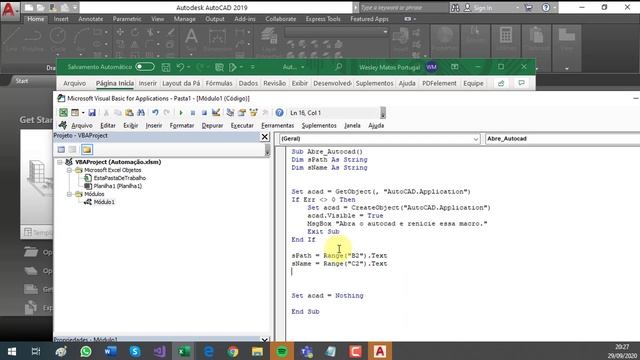The width and height of the screenshot is (640, 360).
Task: Toggle Salvamento Automático switch in Excel
Action: tap(145, 67)
